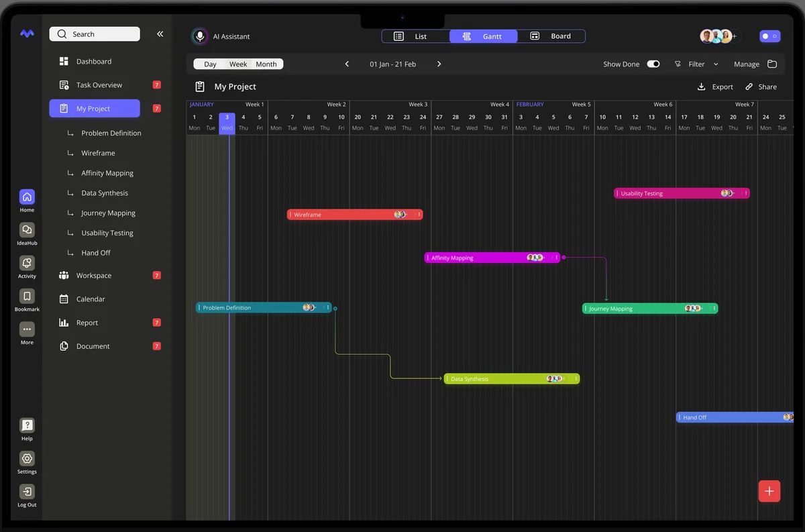Image resolution: width=805 pixels, height=532 pixels.
Task: Open Journey Mapping task options dots
Action: tap(714, 309)
